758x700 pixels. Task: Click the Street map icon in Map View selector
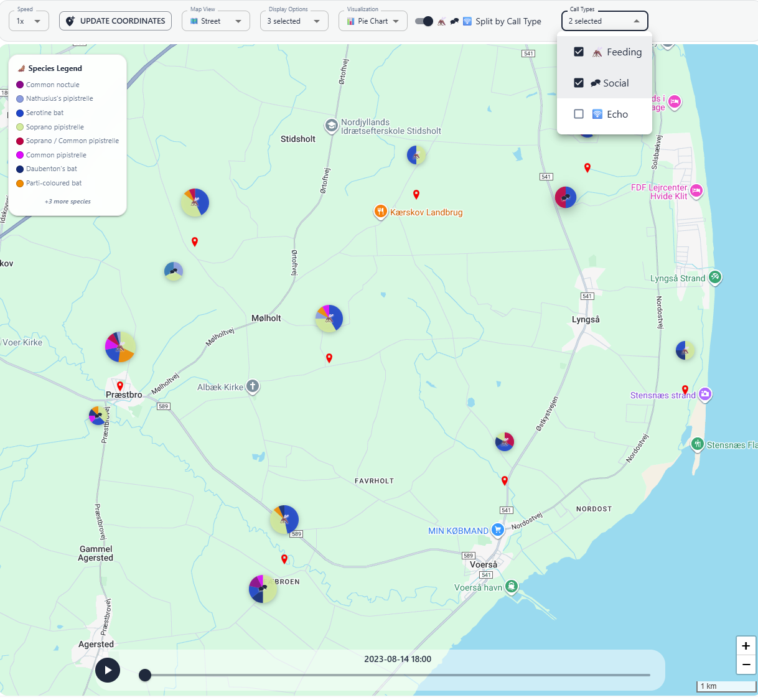[x=195, y=21]
